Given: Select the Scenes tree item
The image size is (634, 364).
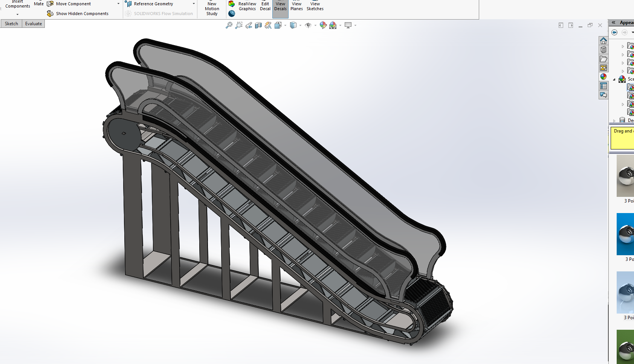Looking at the screenshot, I should [x=627, y=79].
